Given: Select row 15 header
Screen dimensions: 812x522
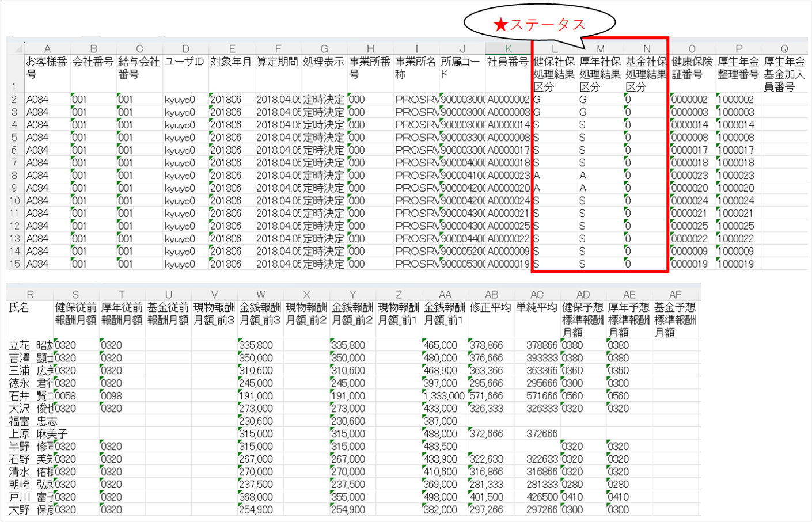Looking at the screenshot, I should click(15, 264).
